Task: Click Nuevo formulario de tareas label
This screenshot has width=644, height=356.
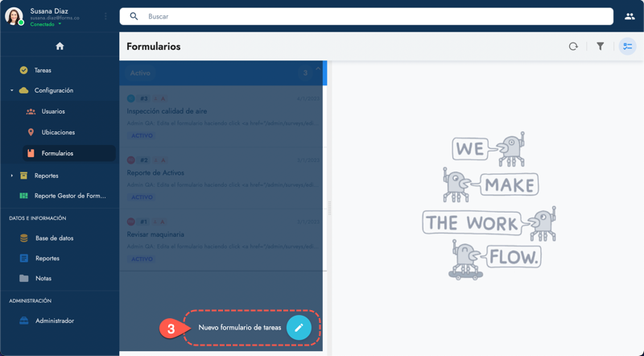Action: click(240, 328)
